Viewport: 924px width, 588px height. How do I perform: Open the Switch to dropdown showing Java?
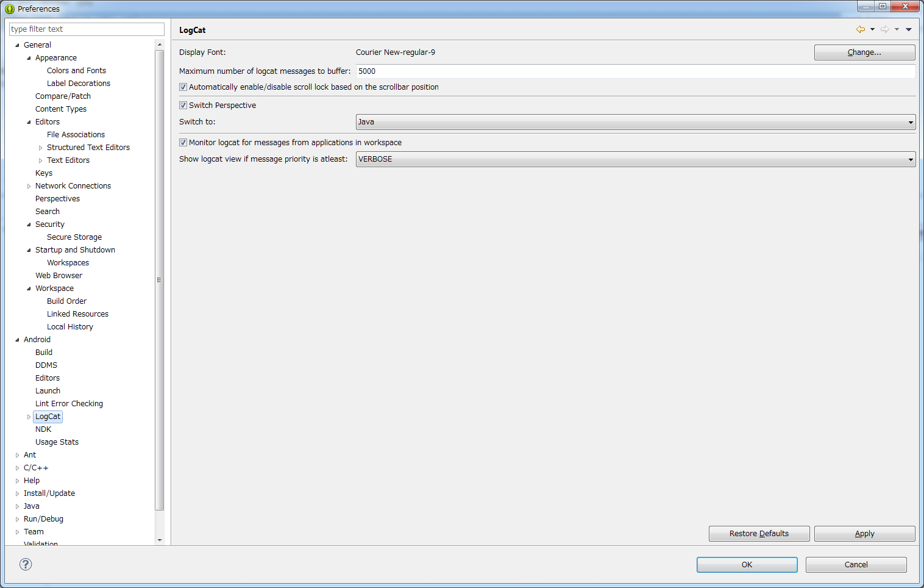[x=911, y=121]
